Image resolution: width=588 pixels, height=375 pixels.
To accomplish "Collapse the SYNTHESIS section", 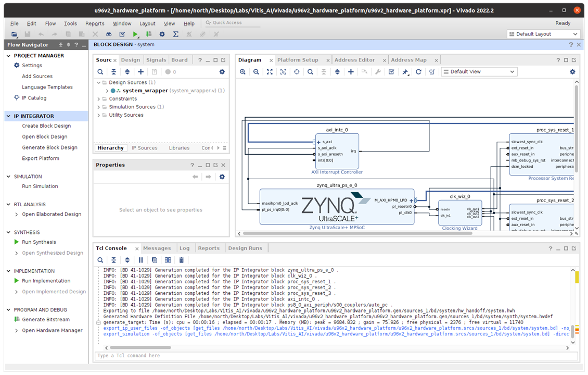I will tap(9, 232).
